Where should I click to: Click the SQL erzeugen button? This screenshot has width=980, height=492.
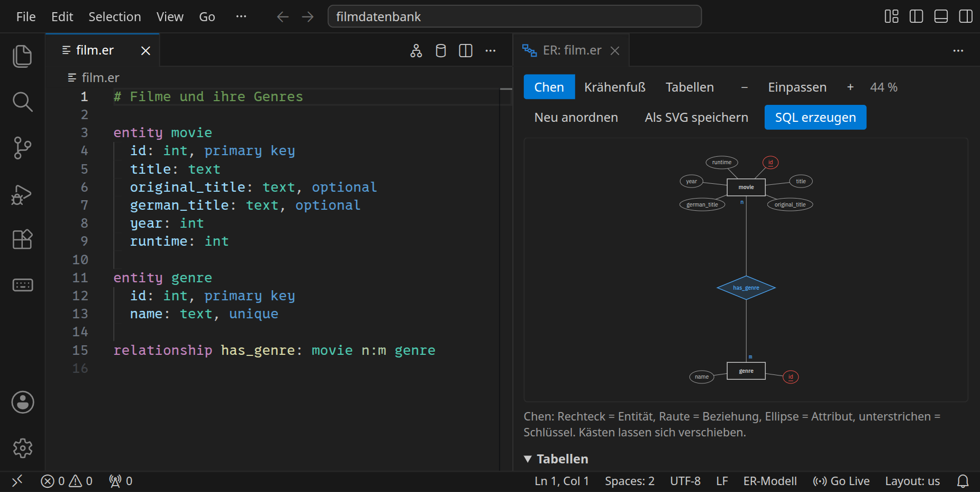pos(815,117)
